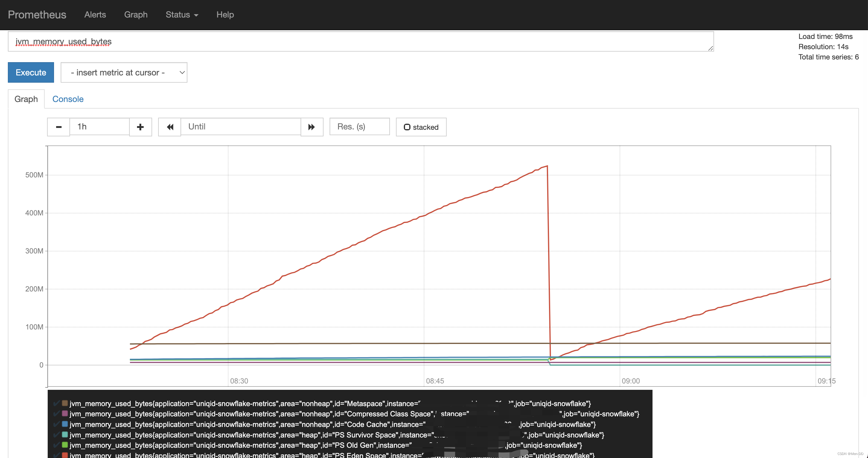868x458 pixels.
Task: Click the minus icon to decrease the time range
Action: click(59, 127)
